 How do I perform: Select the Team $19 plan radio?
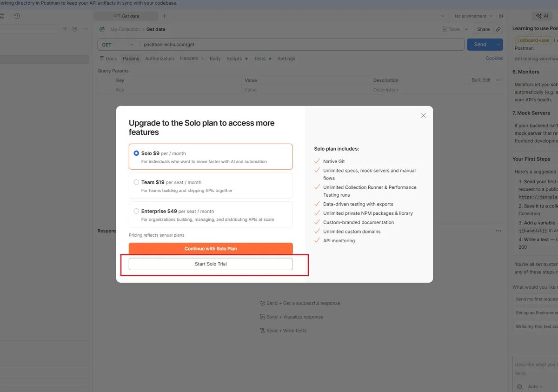coord(136,182)
